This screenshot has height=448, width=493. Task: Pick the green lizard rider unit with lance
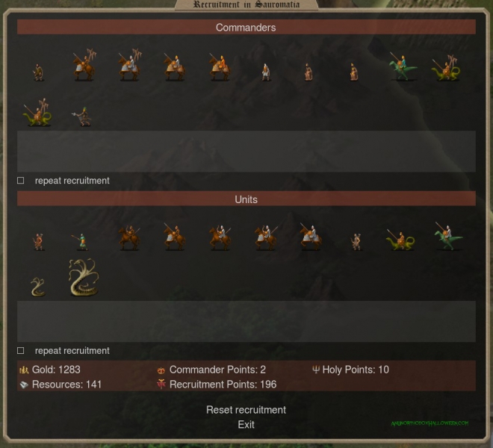pos(448,236)
